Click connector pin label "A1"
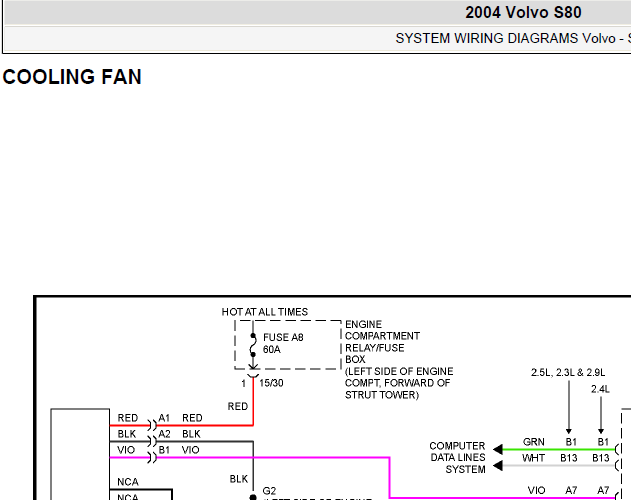 click(x=164, y=418)
